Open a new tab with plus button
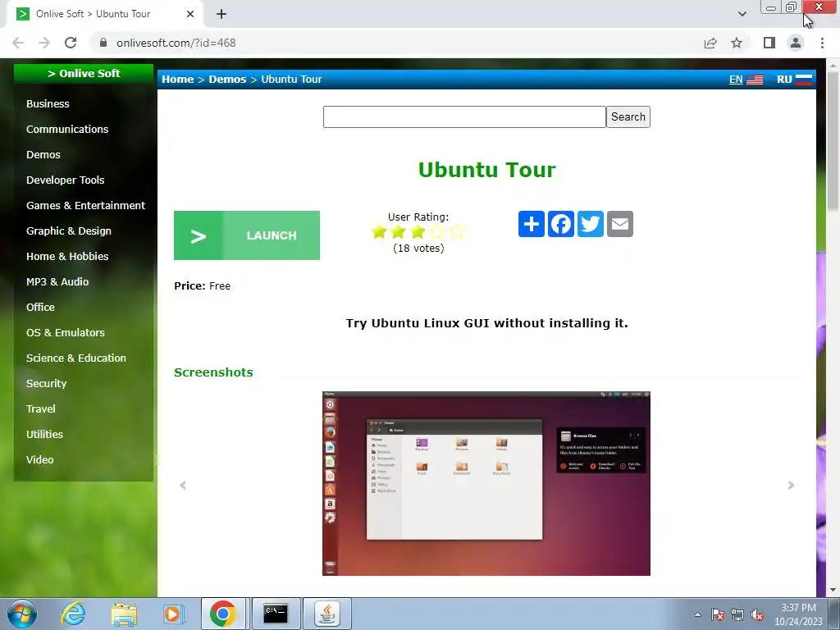 (x=221, y=14)
